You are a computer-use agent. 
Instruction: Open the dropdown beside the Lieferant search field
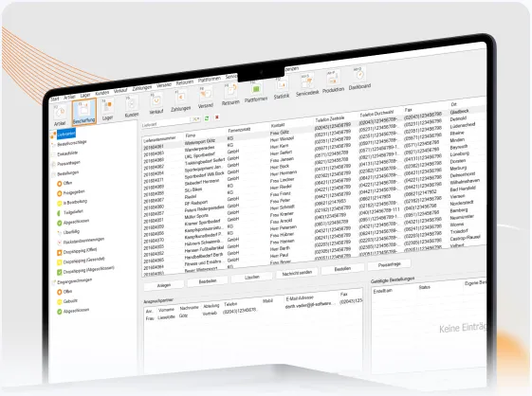point(196,119)
